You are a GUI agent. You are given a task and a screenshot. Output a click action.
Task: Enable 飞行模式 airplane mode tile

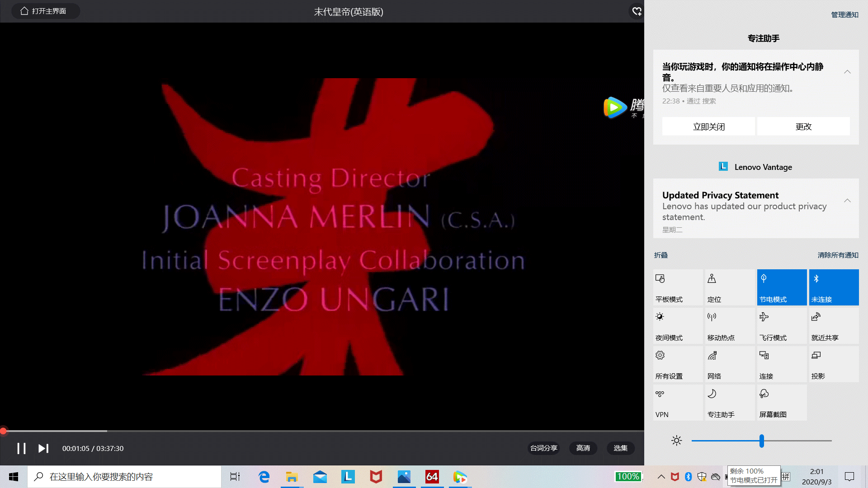tap(782, 326)
